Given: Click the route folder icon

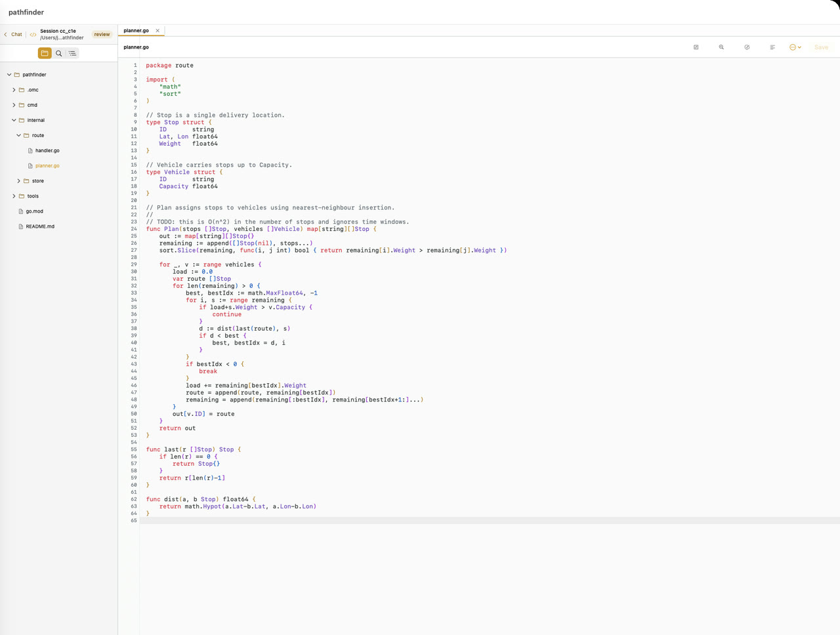Looking at the screenshot, I should tap(26, 135).
